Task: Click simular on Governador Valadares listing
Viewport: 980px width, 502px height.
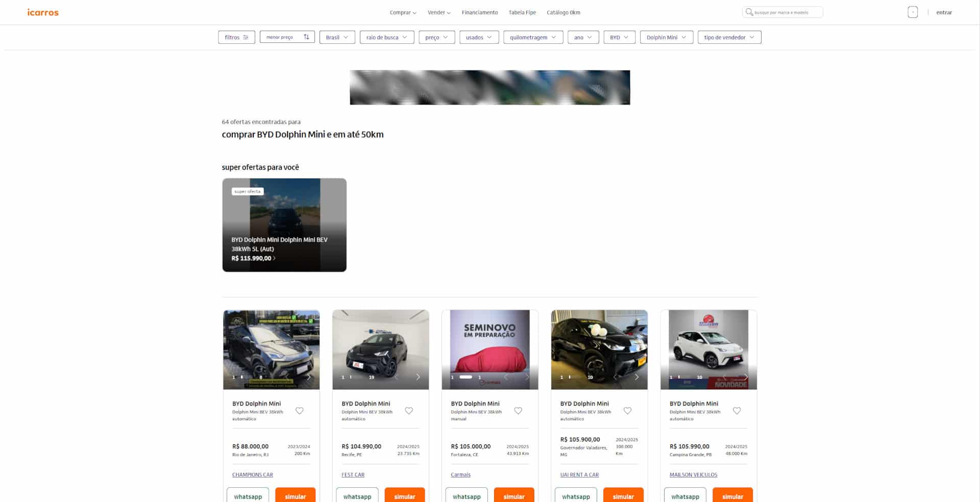Action: (x=623, y=495)
